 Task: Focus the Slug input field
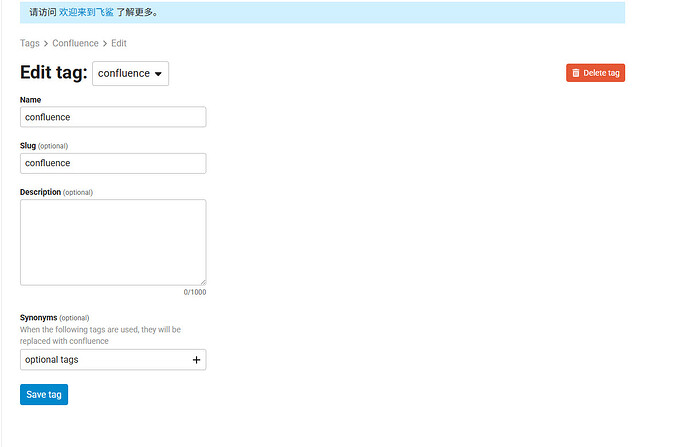click(x=113, y=163)
